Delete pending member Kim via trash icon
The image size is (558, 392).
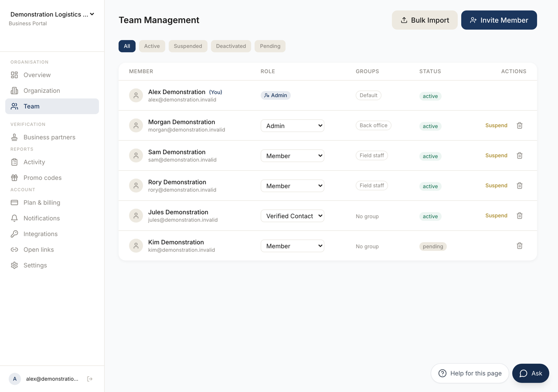pos(520,246)
